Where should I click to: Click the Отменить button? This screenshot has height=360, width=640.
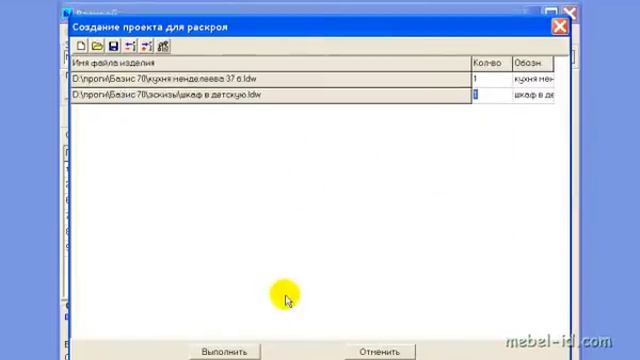click(x=380, y=351)
